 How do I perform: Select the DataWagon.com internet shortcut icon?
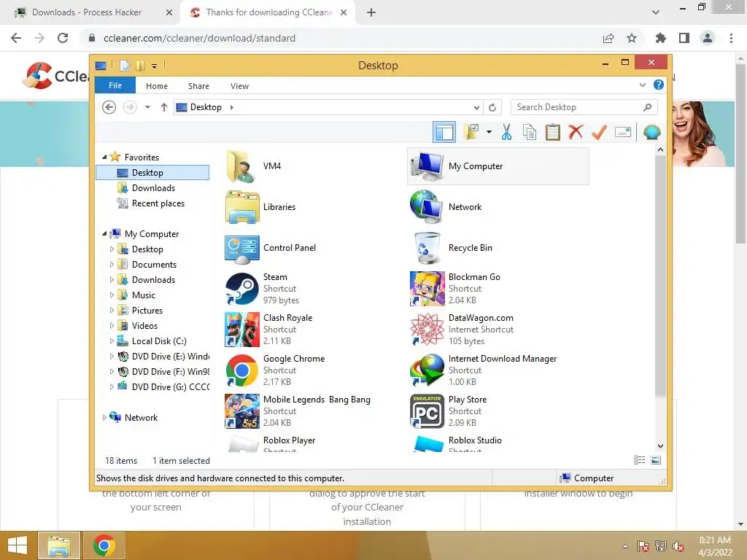click(427, 330)
